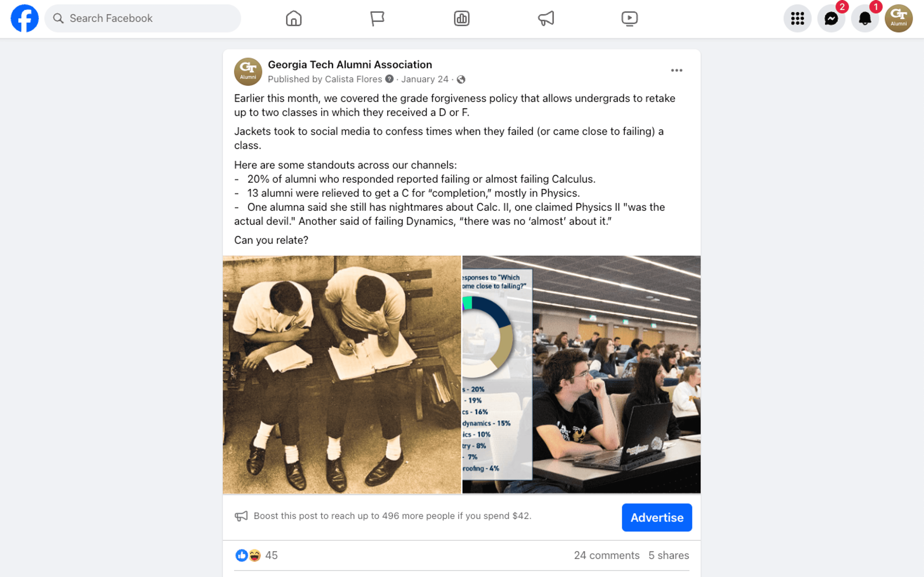Open the nine-dot menu grid icon

point(797,18)
